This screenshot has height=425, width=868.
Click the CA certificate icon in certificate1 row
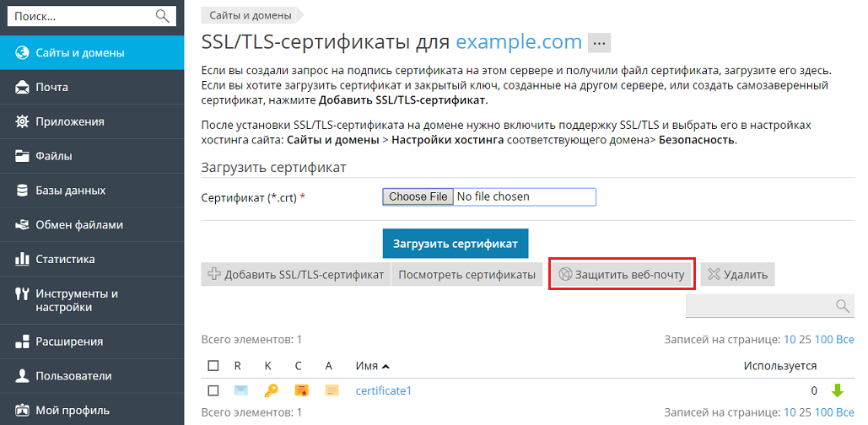pos(332,390)
